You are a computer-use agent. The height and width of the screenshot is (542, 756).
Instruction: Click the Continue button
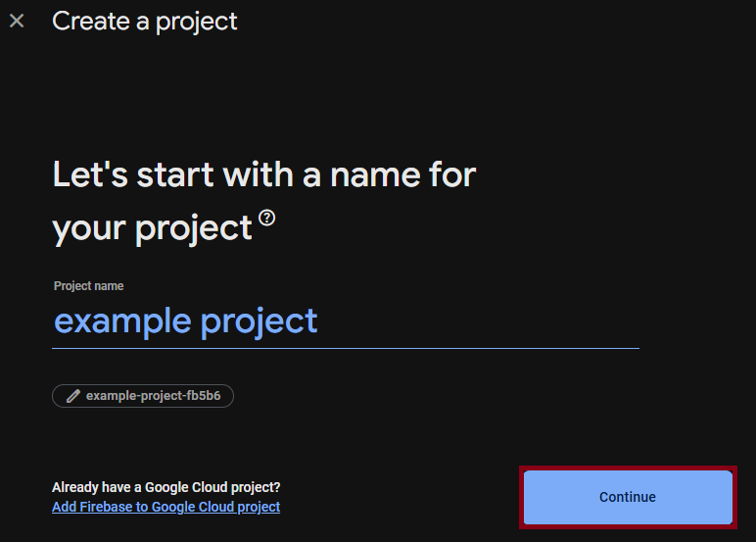pyautogui.click(x=628, y=497)
